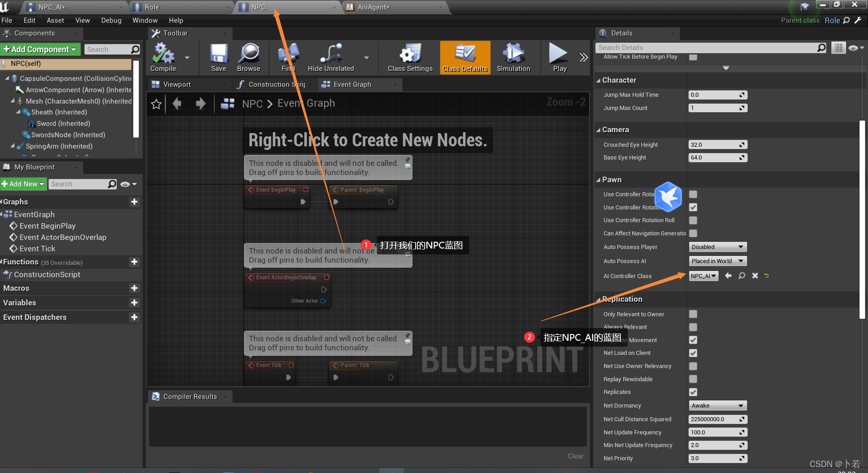Viewport: 868px width, 473px height.
Task: Toggle Only Relevant to Owner checkbox
Action: tap(693, 314)
